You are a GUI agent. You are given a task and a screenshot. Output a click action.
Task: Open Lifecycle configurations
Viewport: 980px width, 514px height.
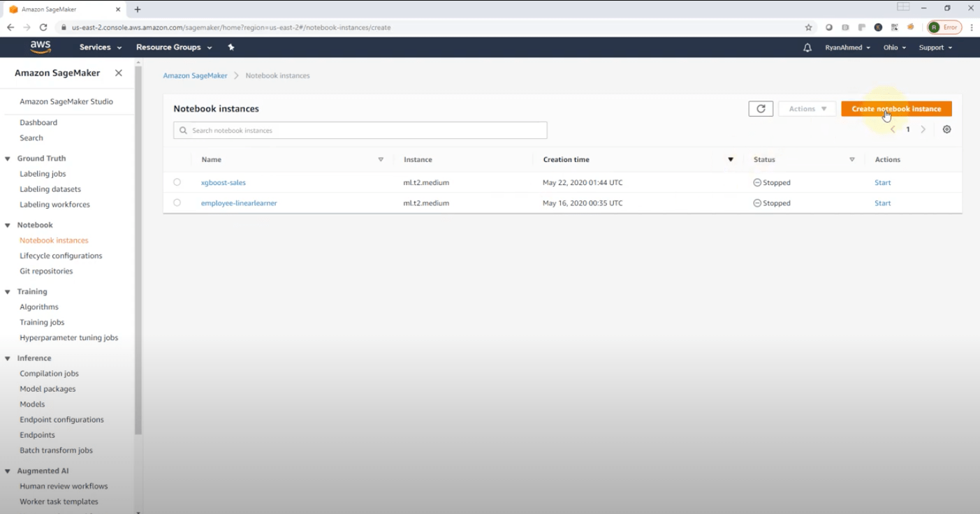[x=61, y=256]
